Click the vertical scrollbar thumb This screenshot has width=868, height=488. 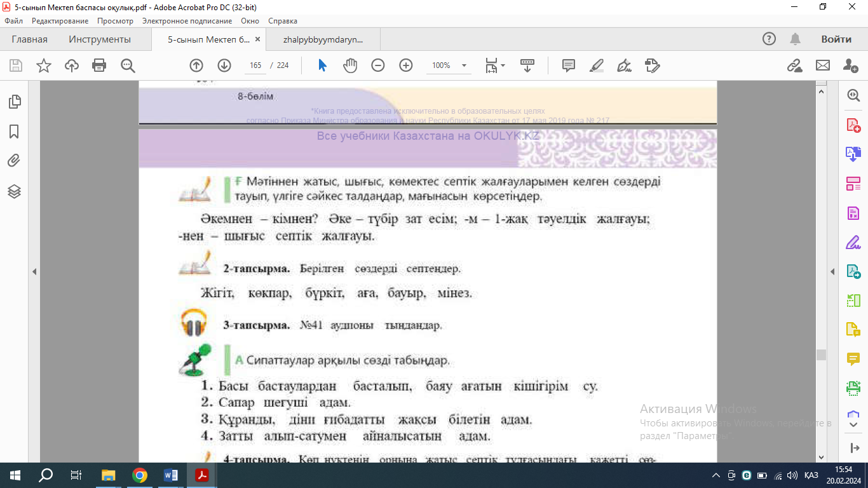tap(821, 355)
